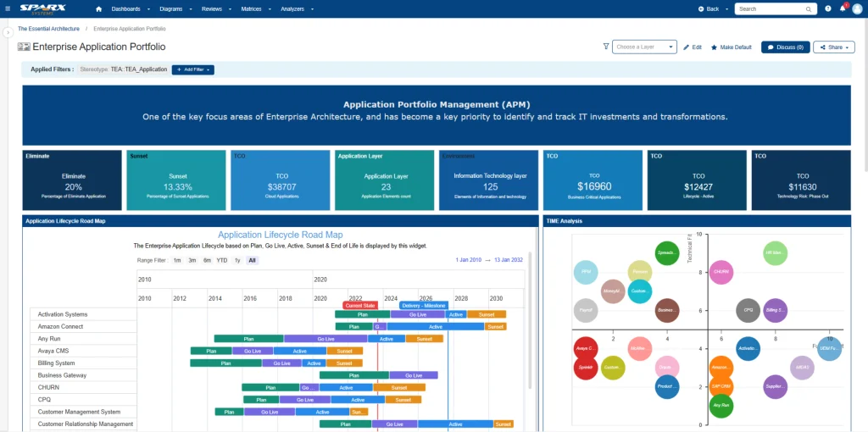Viewport: 868px width, 432px height.
Task: Click the Payroll light gray bubble
Action: [x=586, y=311]
